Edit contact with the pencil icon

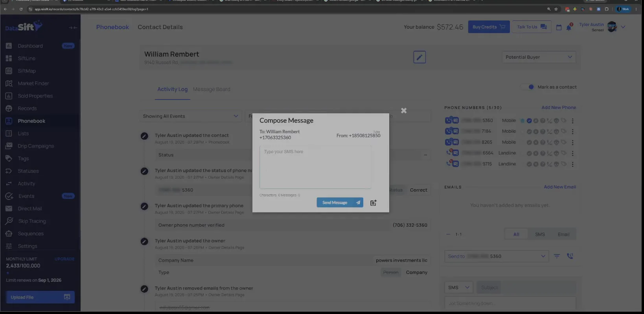[420, 57]
